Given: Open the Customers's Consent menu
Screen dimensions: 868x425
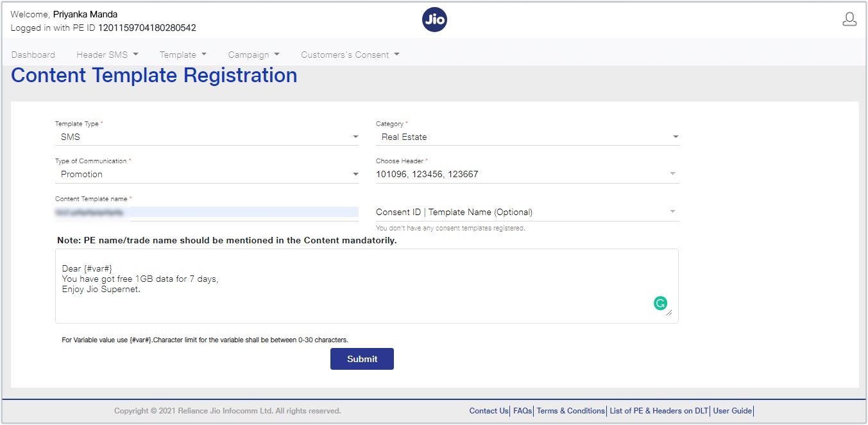Looking at the screenshot, I should coord(350,55).
